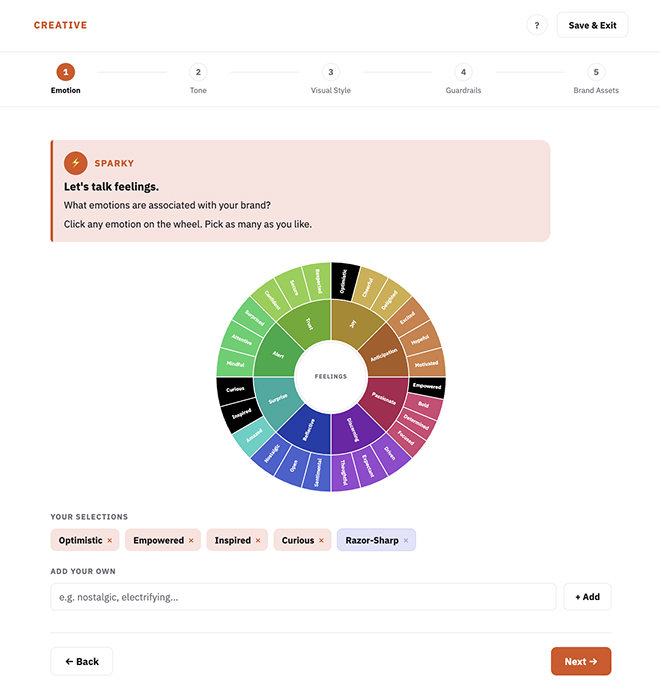The image size is (660, 690).
Task: Pick the Delighted wheel segment
Action: (x=389, y=301)
